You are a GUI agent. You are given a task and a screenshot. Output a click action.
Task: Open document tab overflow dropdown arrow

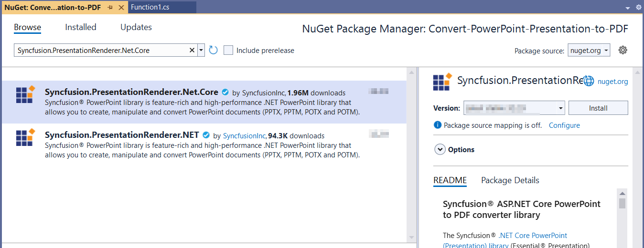click(x=627, y=8)
